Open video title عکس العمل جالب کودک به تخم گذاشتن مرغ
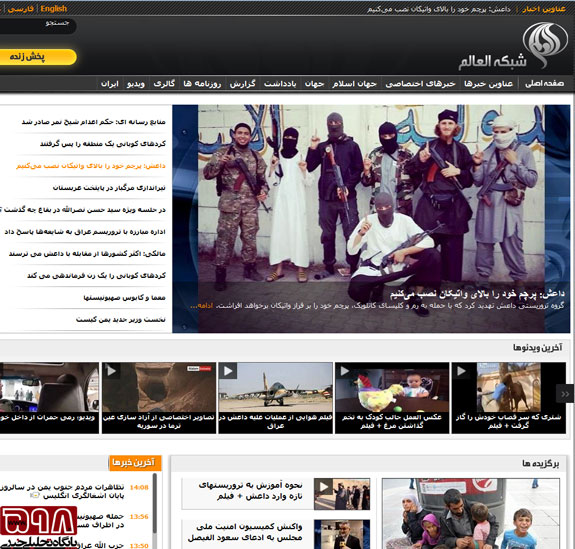Image resolution: width=575 pixels, height=549 pixels. coord(392,421)
